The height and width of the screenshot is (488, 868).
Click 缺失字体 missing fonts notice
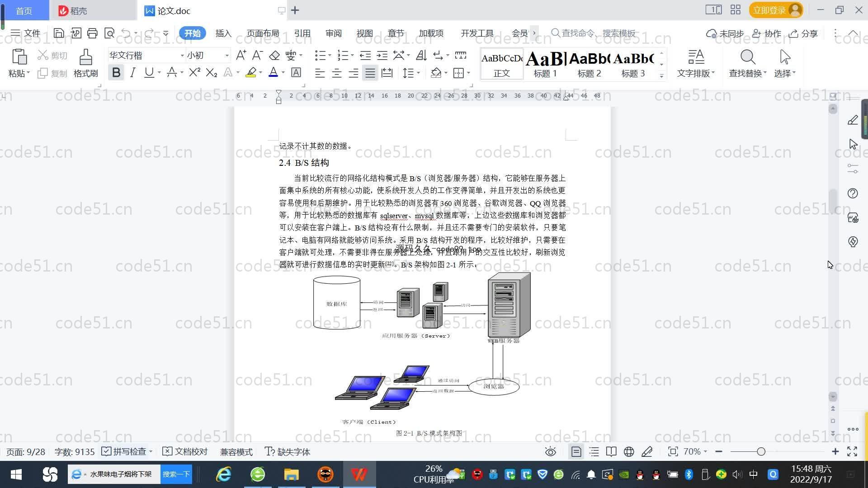tap(288, 451)
